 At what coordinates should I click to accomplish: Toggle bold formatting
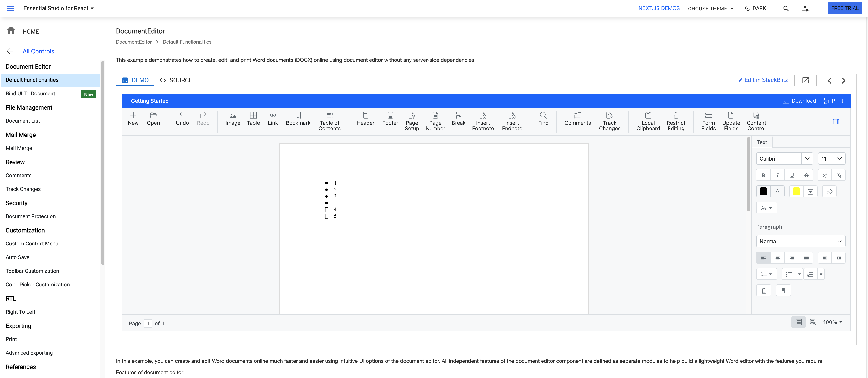[x=763, y=175]
